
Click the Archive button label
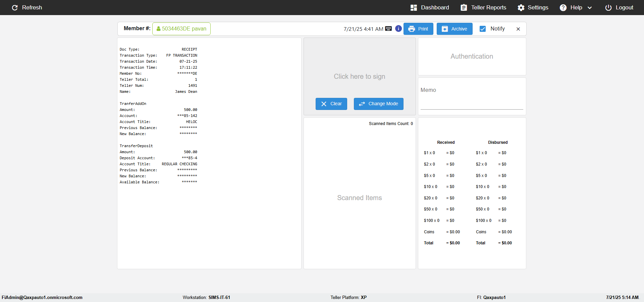point(459,29)
